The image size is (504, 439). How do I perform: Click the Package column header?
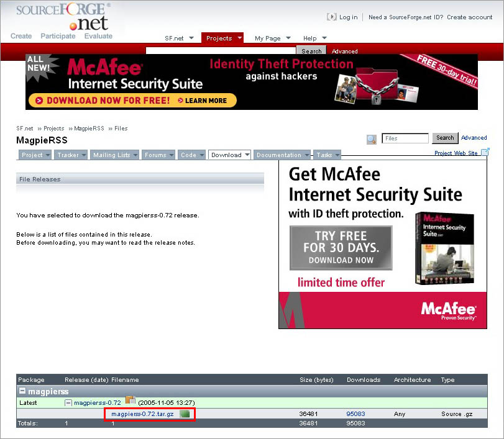(31, 379)
